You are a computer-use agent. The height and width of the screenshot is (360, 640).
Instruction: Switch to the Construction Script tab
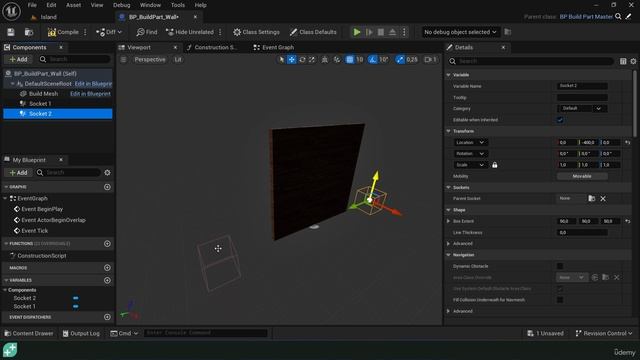tap(212, 47)
